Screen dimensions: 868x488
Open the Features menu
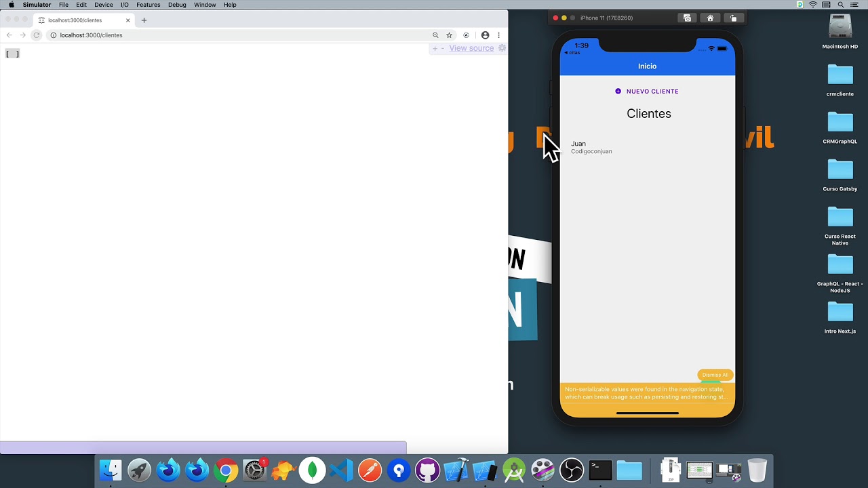(148, 5)
